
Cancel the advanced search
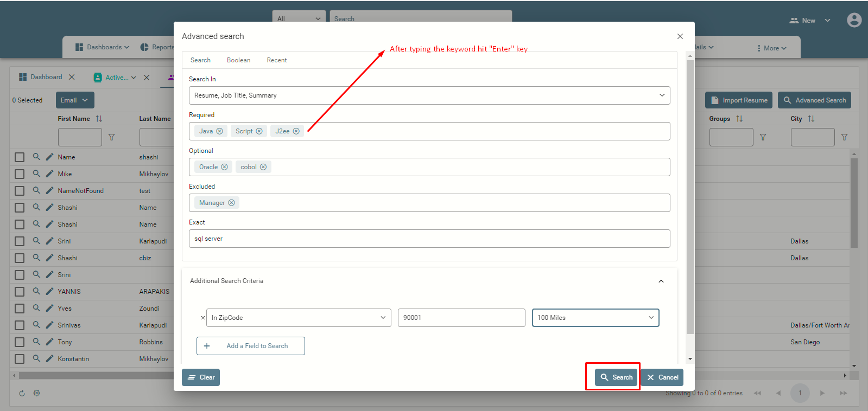pyautogui.click(x=662, y=377)
